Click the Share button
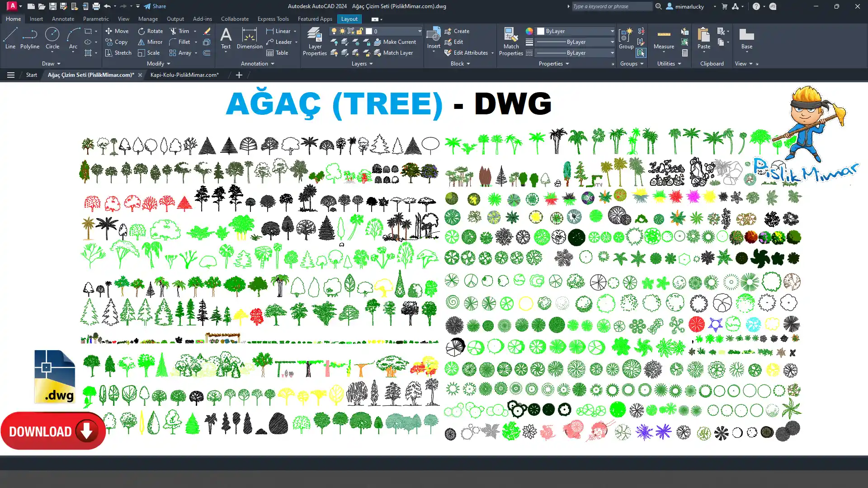Viewport: 868px width, 488px height. tap(155, 6)
